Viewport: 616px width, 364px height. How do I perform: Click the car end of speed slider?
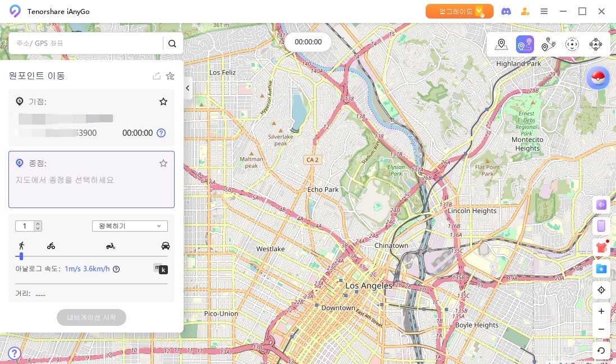tap(165, 246)
